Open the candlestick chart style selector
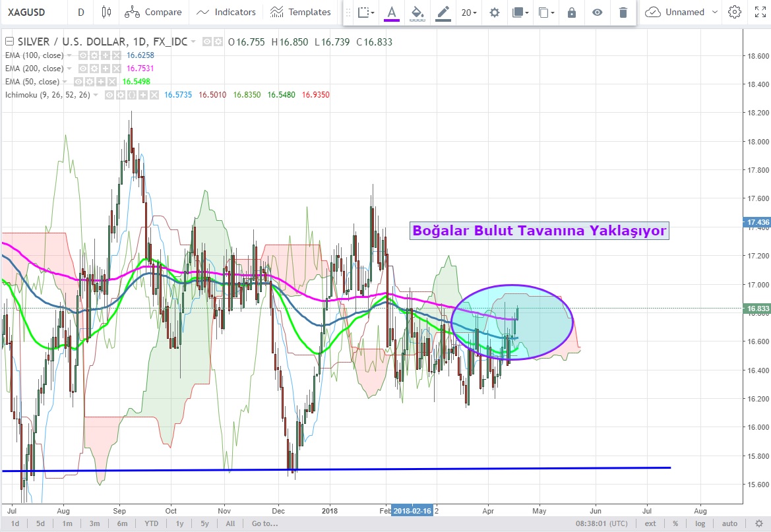The image size is (771, 532). (106, 12)
